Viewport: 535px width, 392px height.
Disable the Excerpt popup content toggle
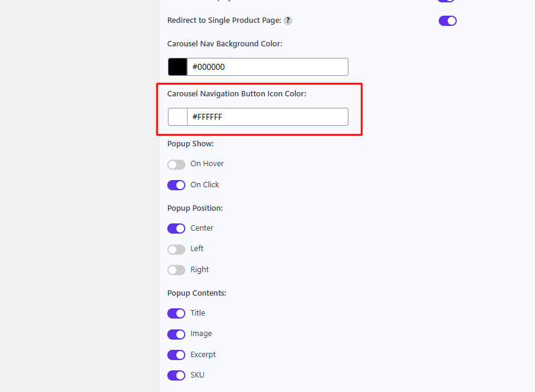(176, 355)
